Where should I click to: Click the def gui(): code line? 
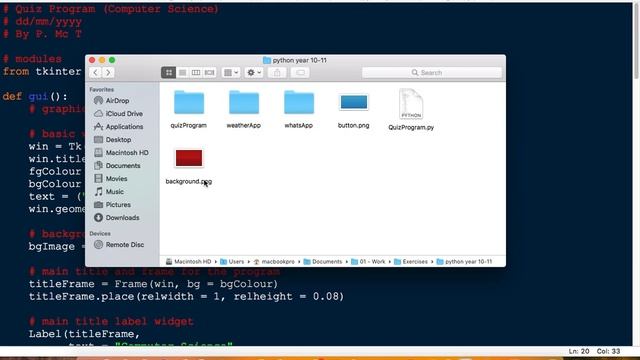(35, 96)
